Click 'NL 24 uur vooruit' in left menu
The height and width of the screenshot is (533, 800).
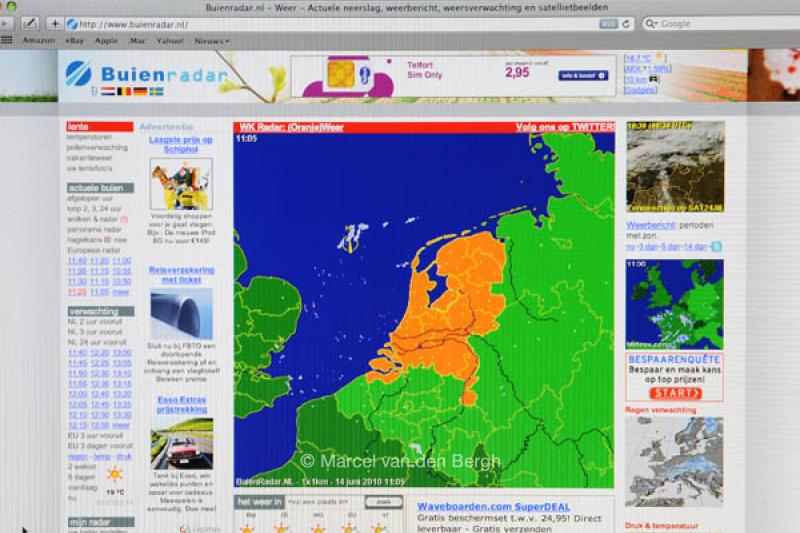tap(96, 342)
